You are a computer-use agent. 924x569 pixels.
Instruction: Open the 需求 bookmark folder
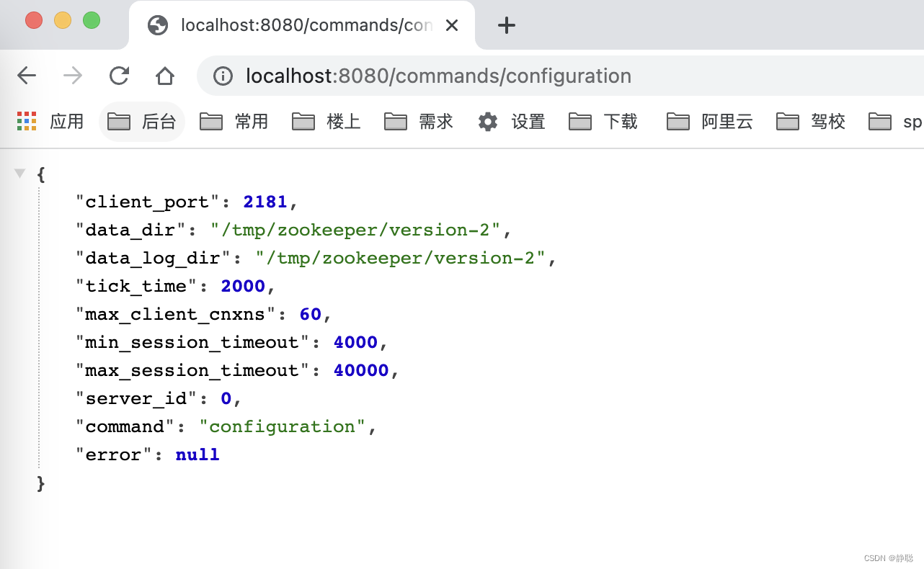(x=418, y=122)
